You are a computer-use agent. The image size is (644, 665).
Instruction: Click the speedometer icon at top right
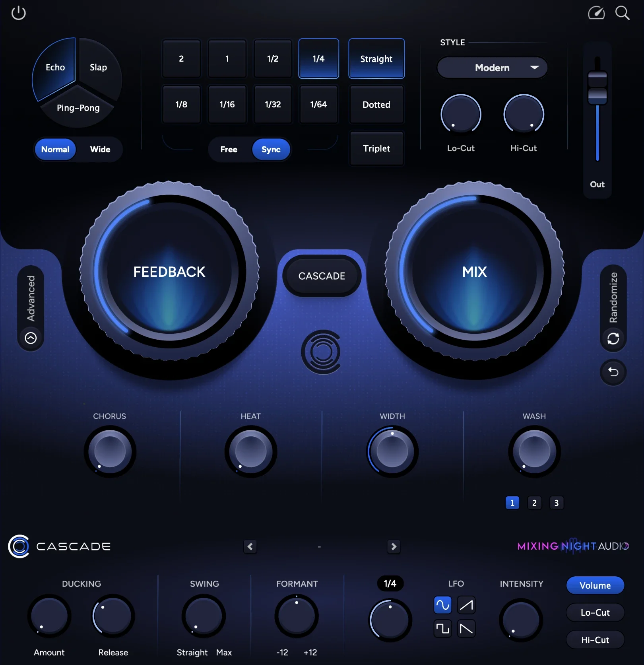[x=596, y=13]
